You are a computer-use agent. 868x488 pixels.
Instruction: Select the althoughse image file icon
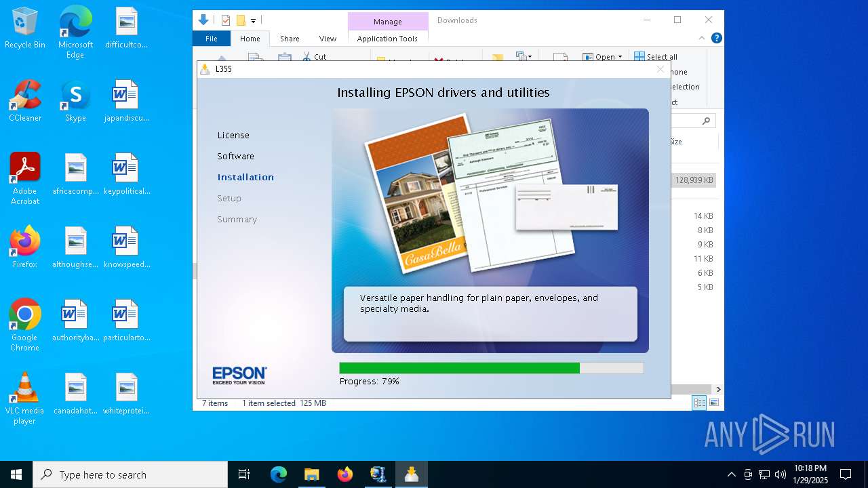[x=75, y=248]
